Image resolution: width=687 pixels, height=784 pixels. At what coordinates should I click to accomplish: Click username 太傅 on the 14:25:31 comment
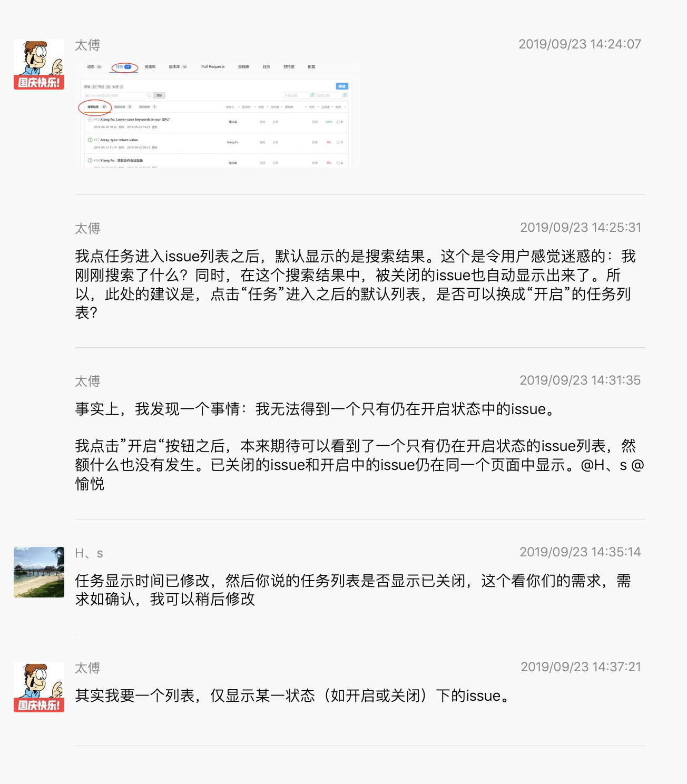87,229
